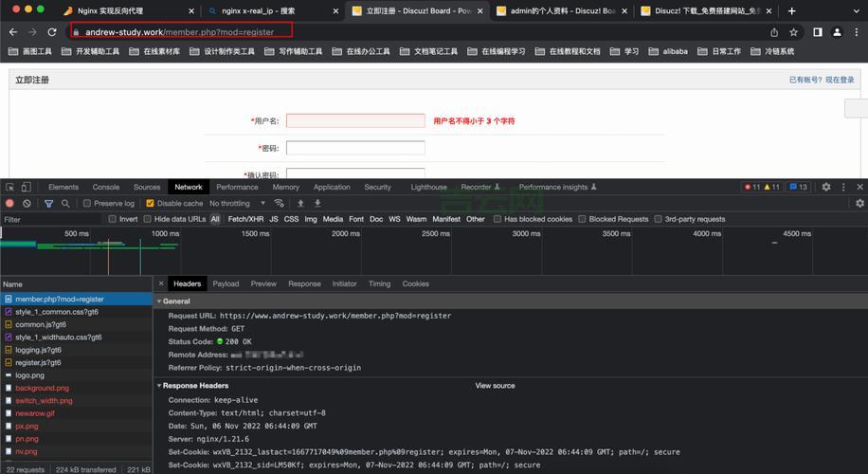The height and width of the screenshot is (474, 868).
Task: Open the network search magnifier
Action: click(65, 204)
